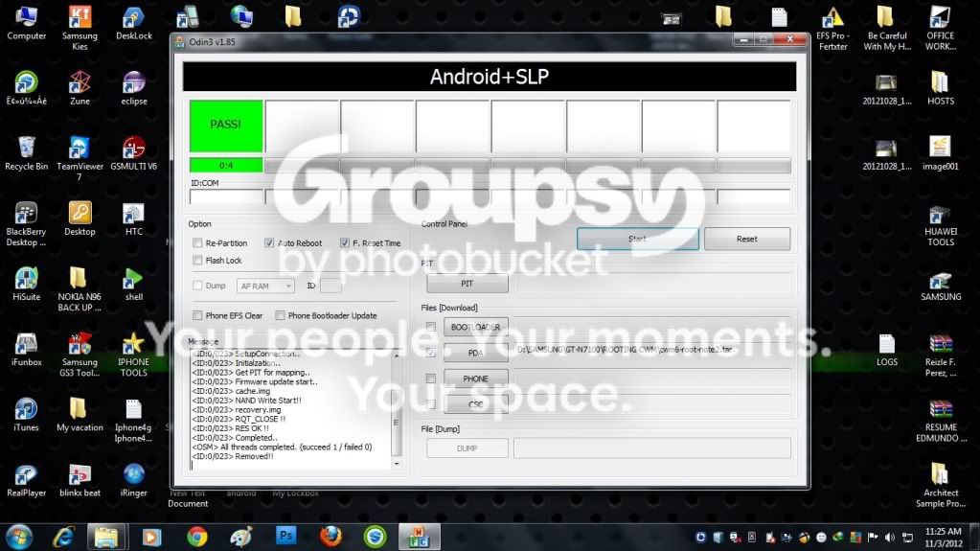
Task: Open NOKIA N96 BACK UP folder
Action: coord(80,289)
